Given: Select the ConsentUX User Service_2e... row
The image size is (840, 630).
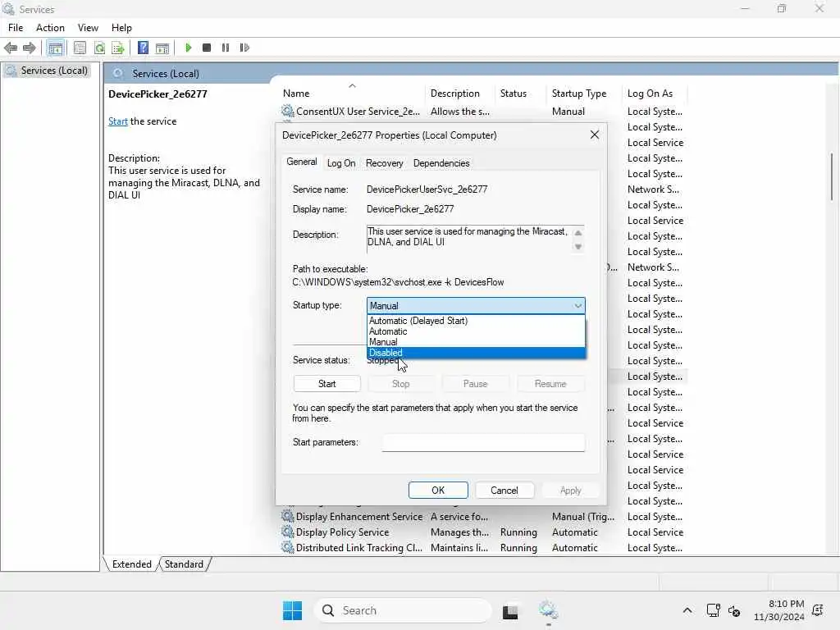Looking at the screenshot, I should (x=482, y=111).
